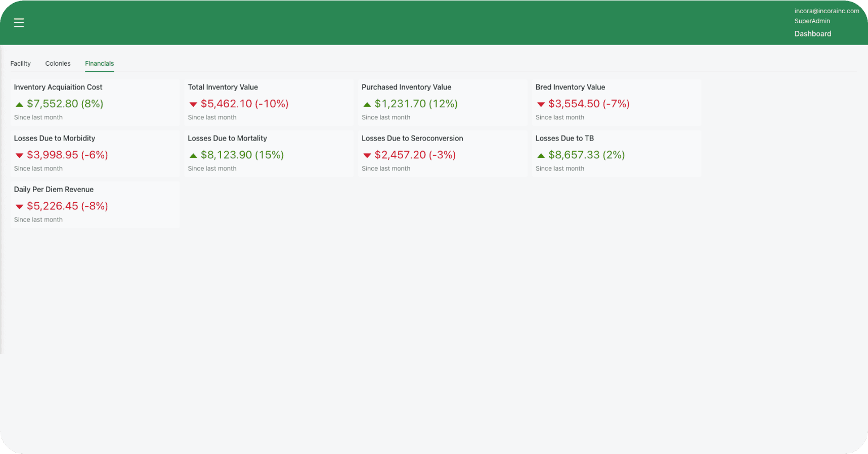
Task: Switch to the Colonies tab
Action: click(x=58, y=64)
